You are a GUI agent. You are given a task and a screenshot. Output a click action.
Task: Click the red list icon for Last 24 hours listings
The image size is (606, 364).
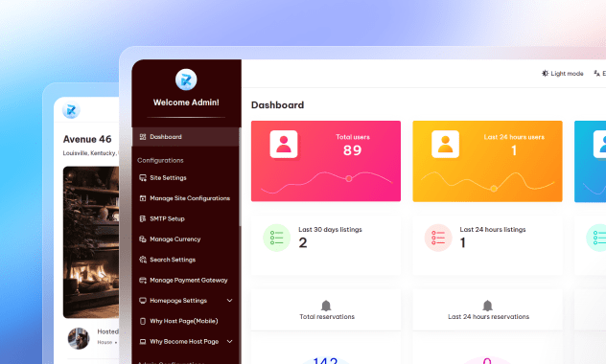click(x=438, y=238)
